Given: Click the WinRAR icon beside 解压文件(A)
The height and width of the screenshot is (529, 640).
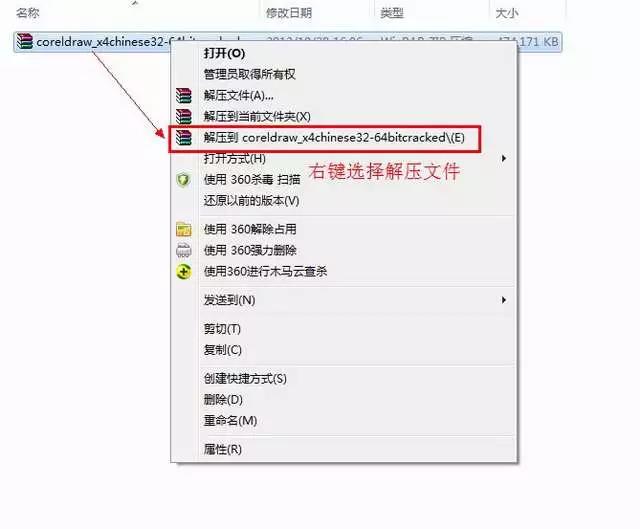Looking at the screenshot, I should point(184,96).
